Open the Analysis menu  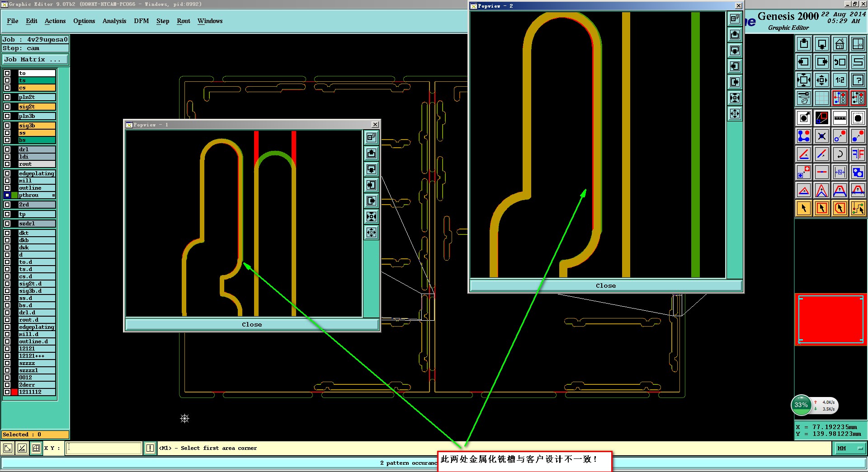[114, 21]
